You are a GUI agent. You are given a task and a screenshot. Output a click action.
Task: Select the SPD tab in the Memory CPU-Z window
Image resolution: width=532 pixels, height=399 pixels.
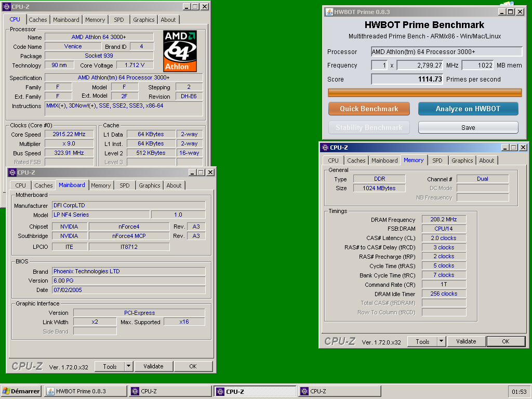coord(437,161)
